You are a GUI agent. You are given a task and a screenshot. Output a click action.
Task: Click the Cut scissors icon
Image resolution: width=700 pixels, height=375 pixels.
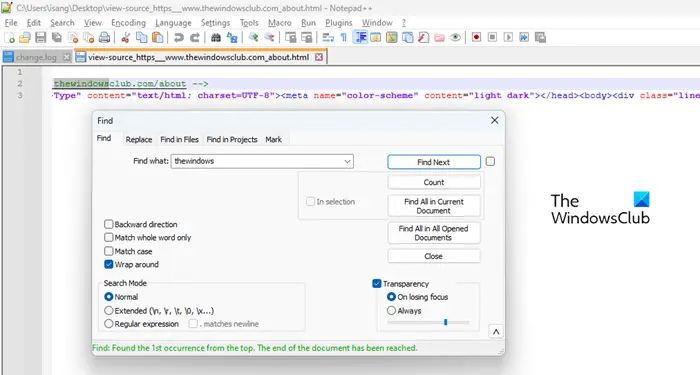[x=125, y=38]
